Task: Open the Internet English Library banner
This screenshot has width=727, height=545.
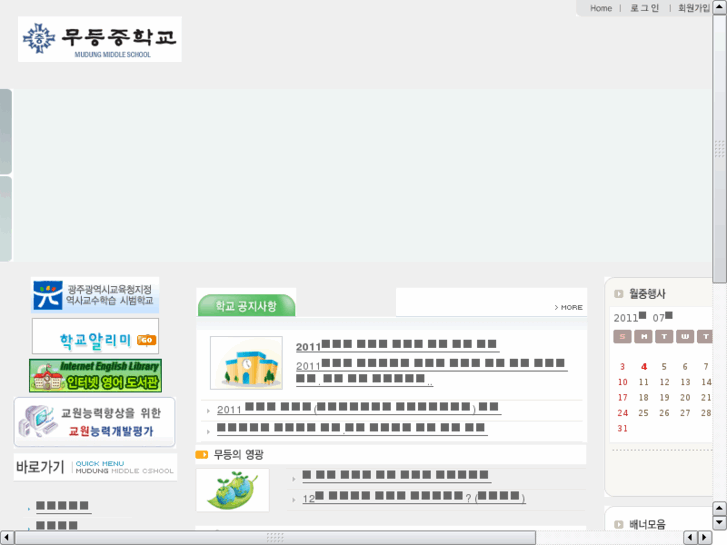Action: 96,376
